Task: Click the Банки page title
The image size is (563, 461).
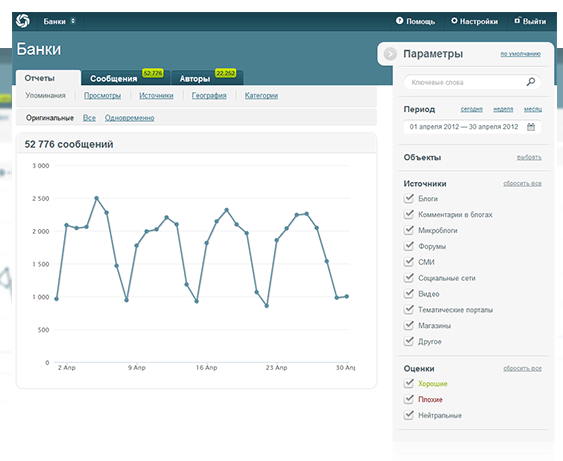Action: [x=39, y=49]
